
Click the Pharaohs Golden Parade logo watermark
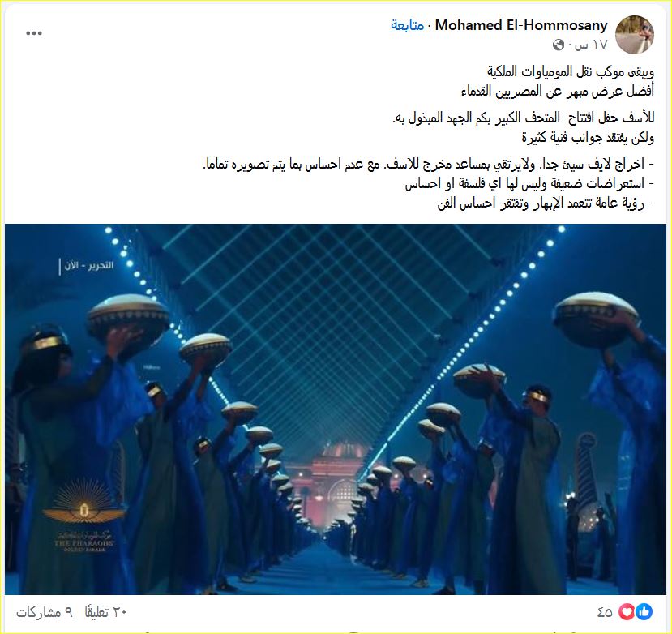tap(84, 516)
